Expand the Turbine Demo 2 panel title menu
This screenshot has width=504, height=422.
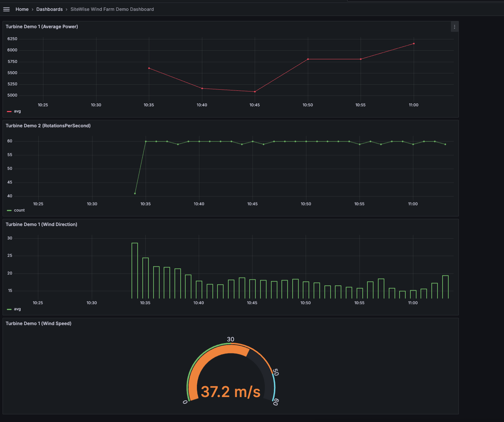point(48,125)
